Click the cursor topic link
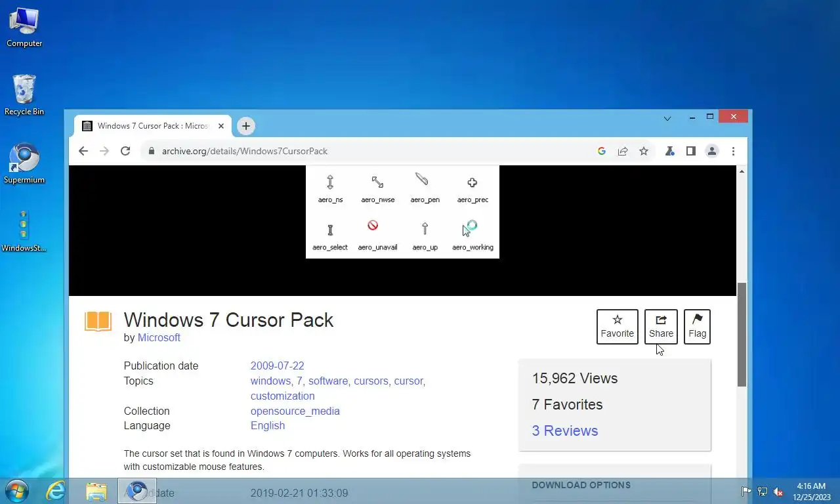Image resolution: width=840 pixels, height=504 pixels. [x=409, y=381]
